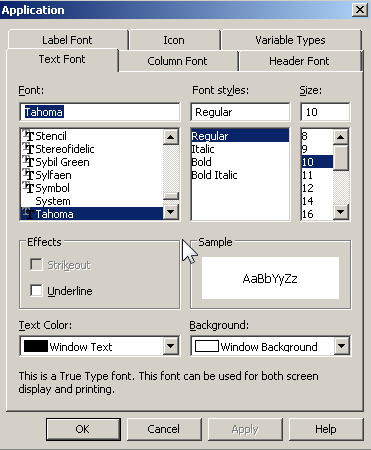This screenshot has height=450, width=371.
Task: Select the Stencil TrueType font entry
Action: click(x=92, y=136)
